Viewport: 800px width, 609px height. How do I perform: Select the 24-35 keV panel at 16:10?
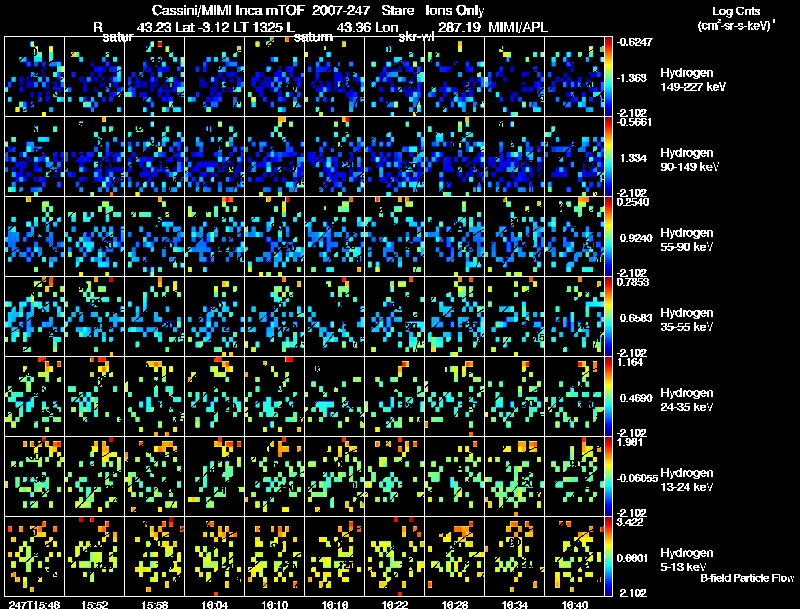274,397
